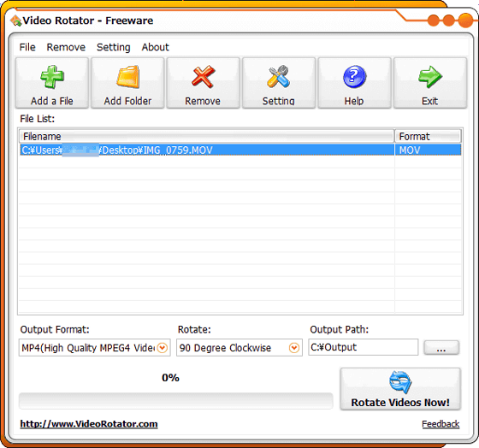479x448 pixels.
Task: Browse output path with ... button
Action: coord(441,347)
